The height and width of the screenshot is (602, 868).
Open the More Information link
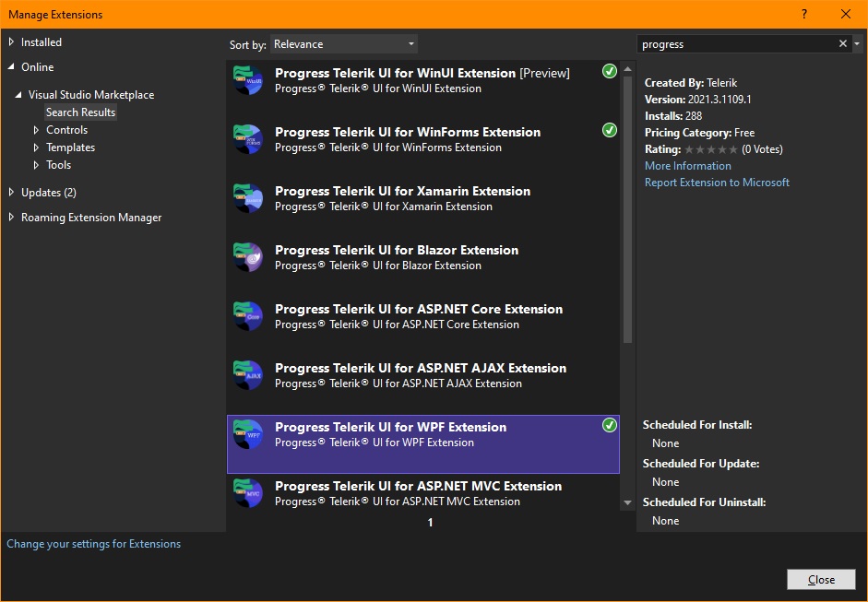pos(687,166)
